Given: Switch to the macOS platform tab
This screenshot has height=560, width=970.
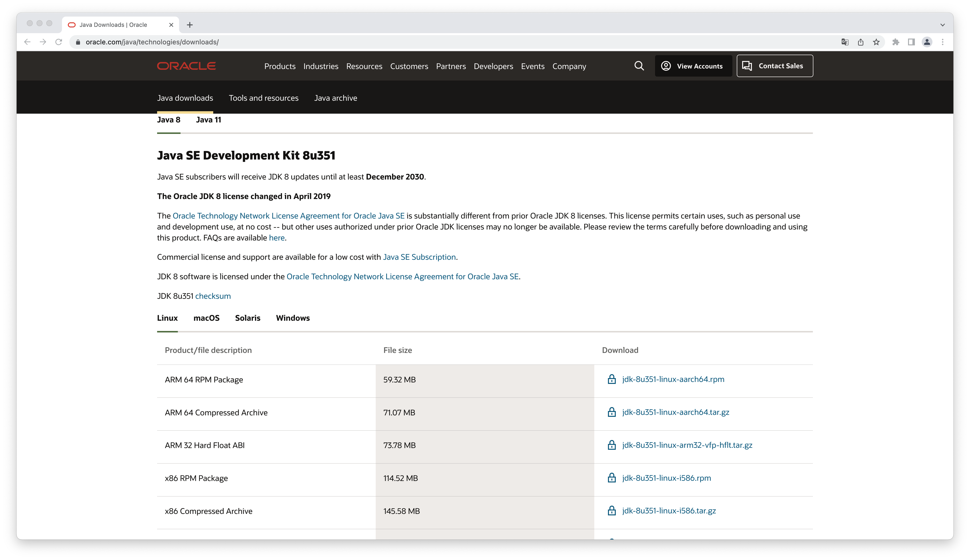Looking at the screenshot, I should (206, 318).
